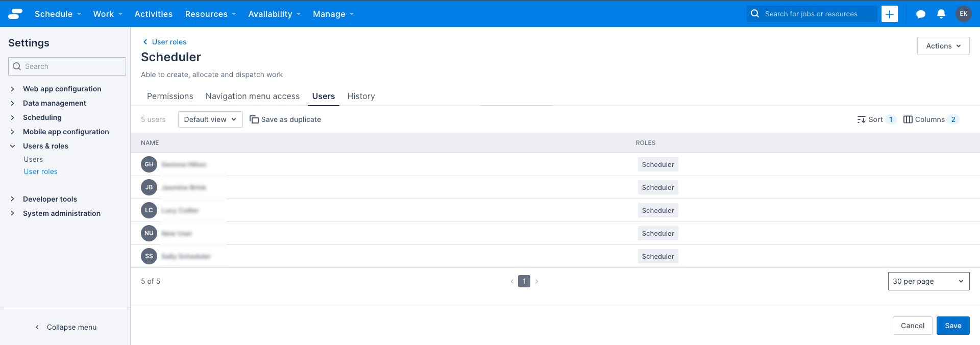Viewport: 980px width, 345px height.
Task: Click the NAME column header
Action: click(150, 143)
